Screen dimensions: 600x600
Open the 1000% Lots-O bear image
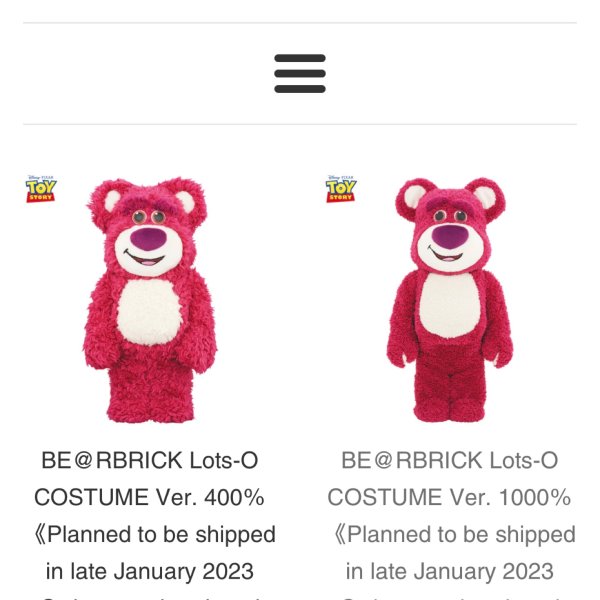coord(450,300)
